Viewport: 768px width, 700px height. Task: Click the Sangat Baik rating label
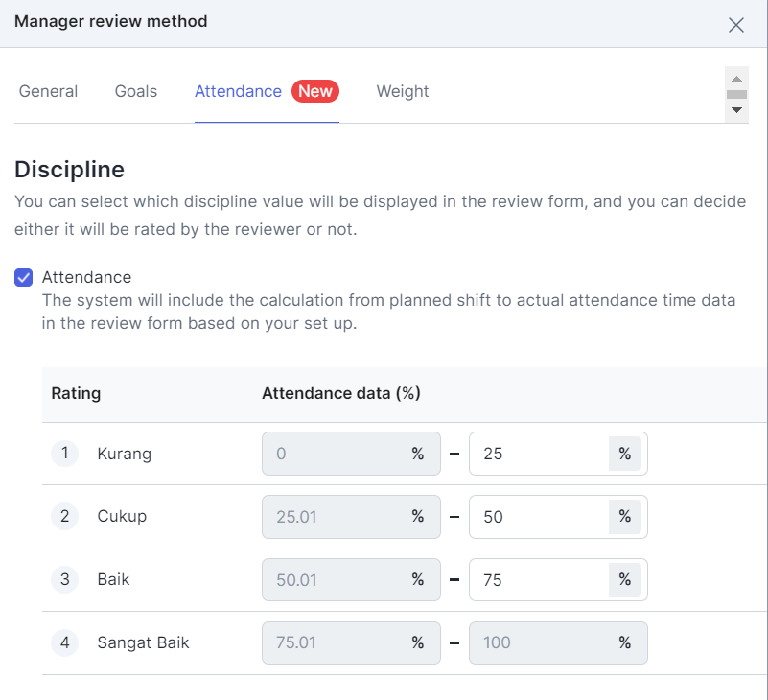pos(143,643)
